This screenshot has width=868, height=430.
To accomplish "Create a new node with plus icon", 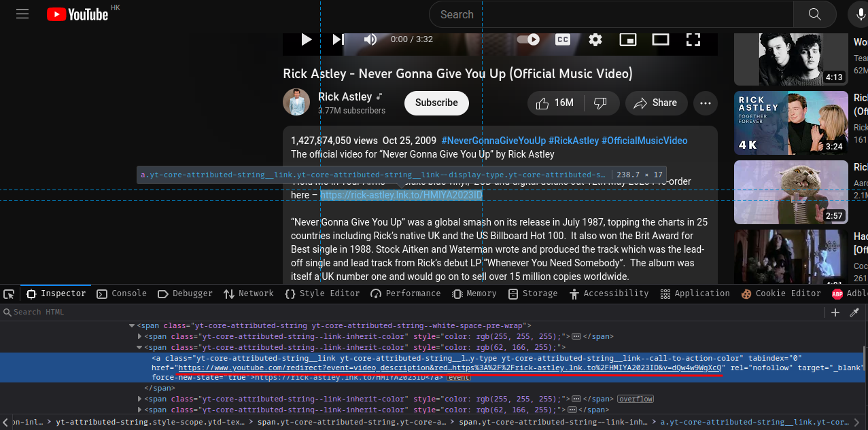I will point(835,312).
